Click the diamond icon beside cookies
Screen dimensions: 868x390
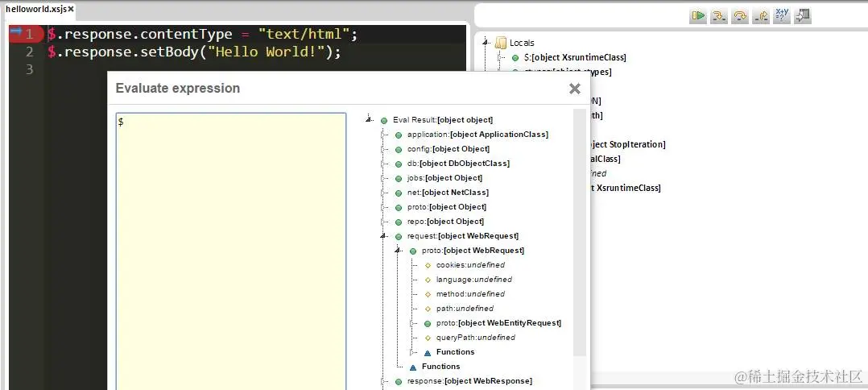428,265
